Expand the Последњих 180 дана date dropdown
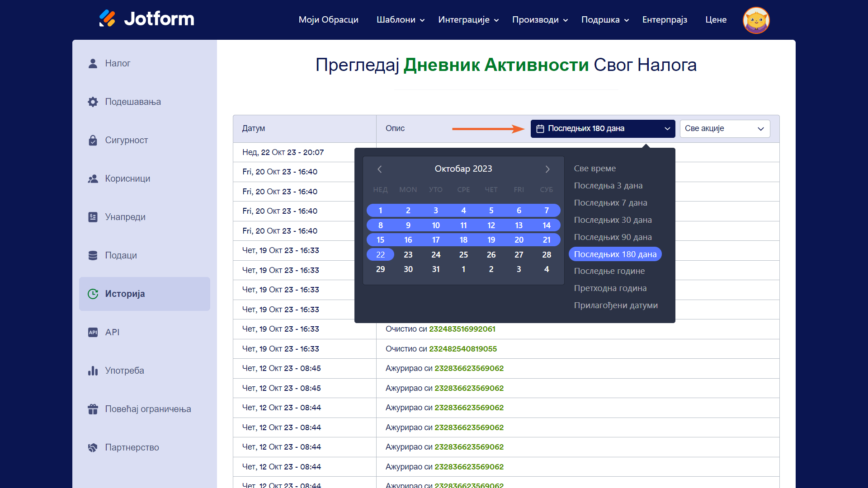Image resolution: width=868 pixels, height=488 pixels. [603, 129]
